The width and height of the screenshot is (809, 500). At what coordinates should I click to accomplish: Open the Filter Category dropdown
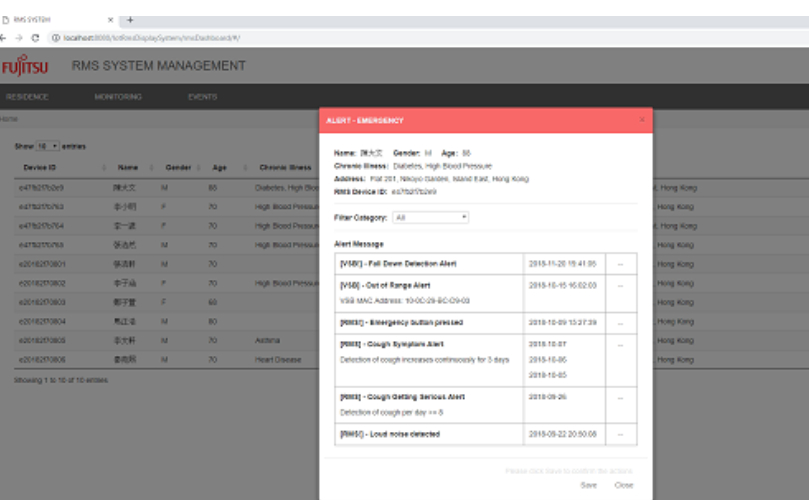tap(430, 217)
